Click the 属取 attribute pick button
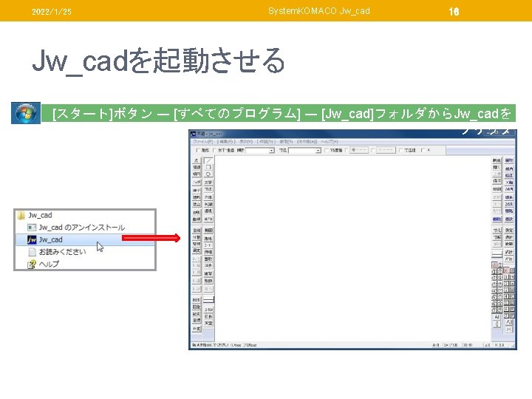The width and height of the screenshot is (532, 399). coord(509,160)
